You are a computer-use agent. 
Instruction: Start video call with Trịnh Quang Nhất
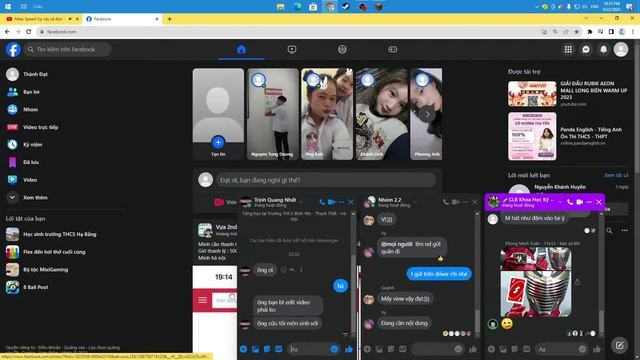click(331, 202)
